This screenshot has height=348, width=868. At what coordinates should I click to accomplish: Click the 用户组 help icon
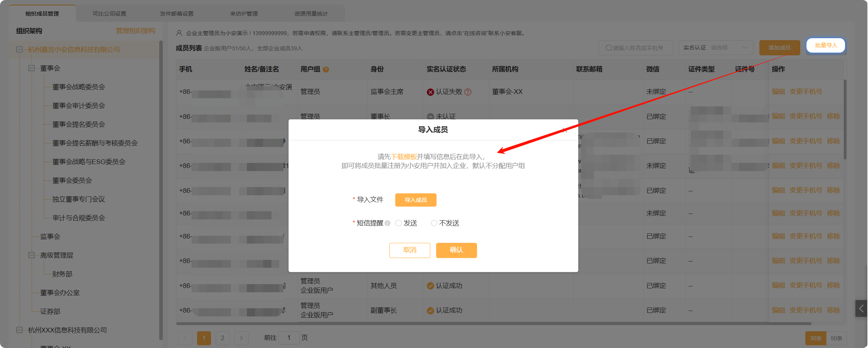326,70
